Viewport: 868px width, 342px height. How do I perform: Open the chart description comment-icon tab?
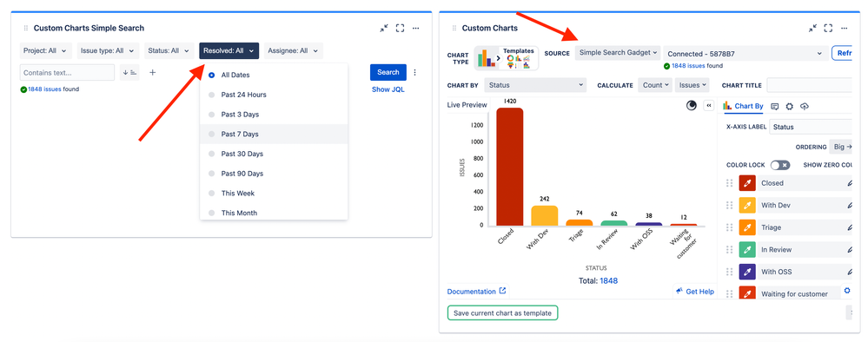tap(774, 106)
